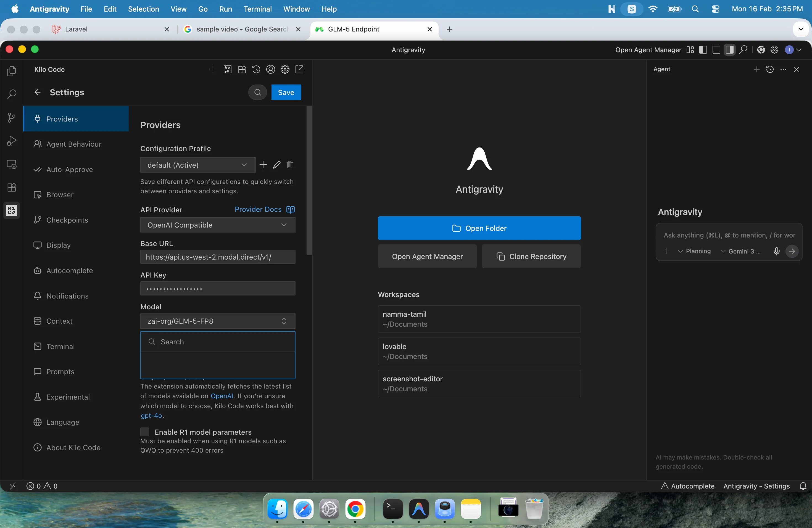The width and height of the screenshot is (812, 528).
Task: Toggle the bottom panel visibility
Action: point(716,50)
